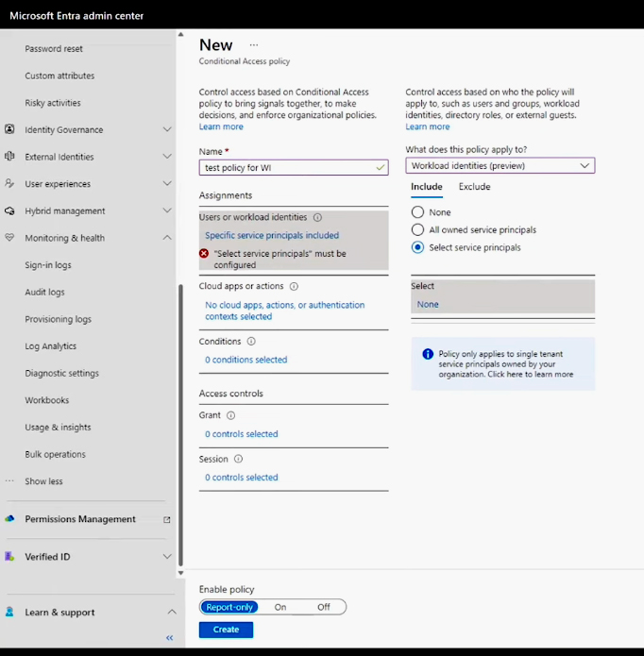Open Password reset menu item
This screenshot has width=644, height=656.
point(54,48)
